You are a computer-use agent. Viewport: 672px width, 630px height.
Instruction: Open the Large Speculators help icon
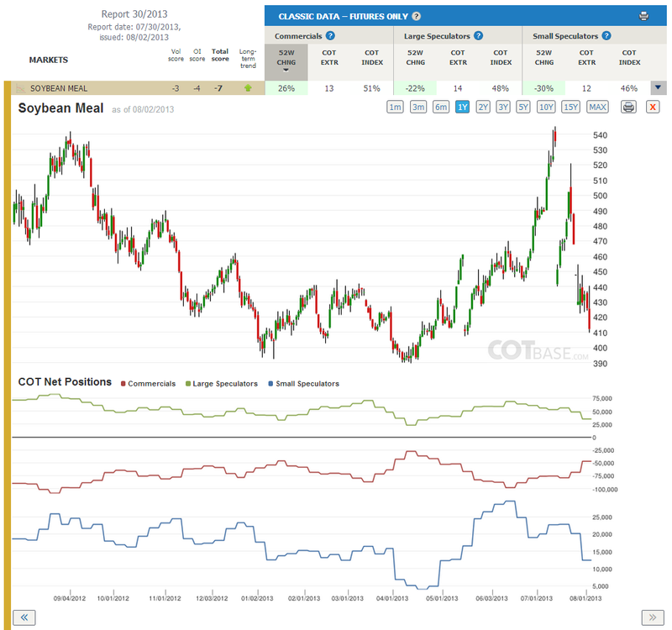coord(478,36)
